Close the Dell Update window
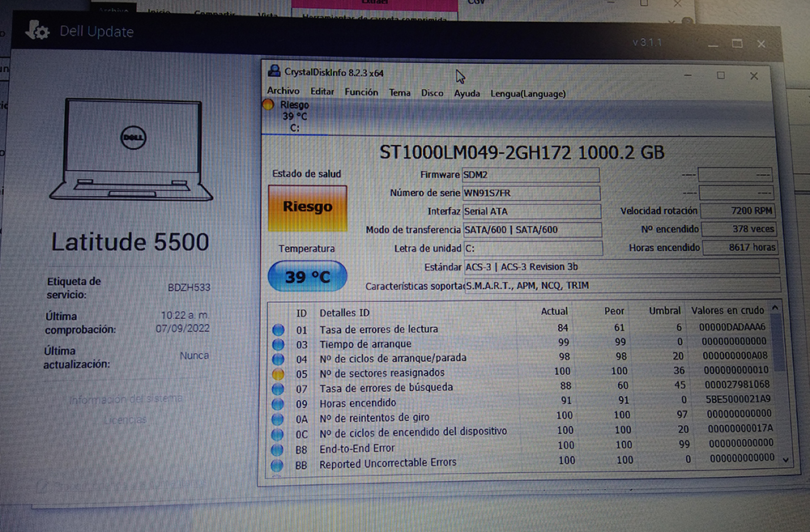810x532 pixels. [x=761, y=44]
